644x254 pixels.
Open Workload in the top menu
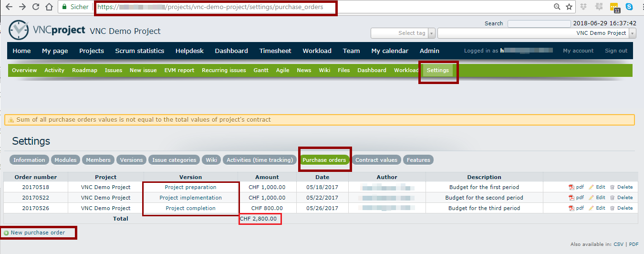317,51
